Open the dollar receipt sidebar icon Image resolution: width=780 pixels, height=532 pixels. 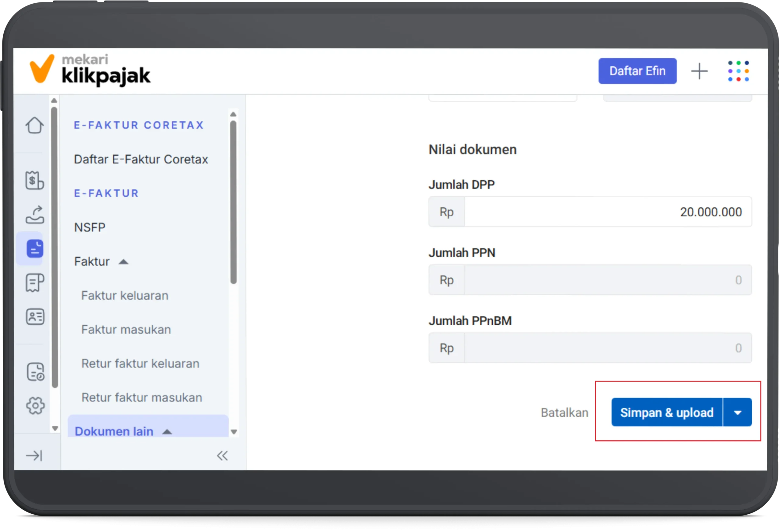(x=34, y=180)
